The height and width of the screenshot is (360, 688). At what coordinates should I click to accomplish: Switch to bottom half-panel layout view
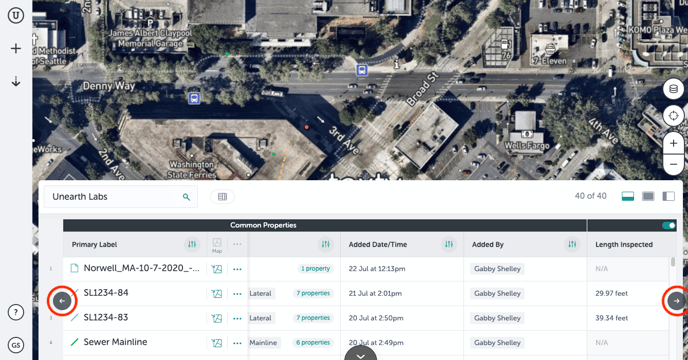(x=628, y=196)
